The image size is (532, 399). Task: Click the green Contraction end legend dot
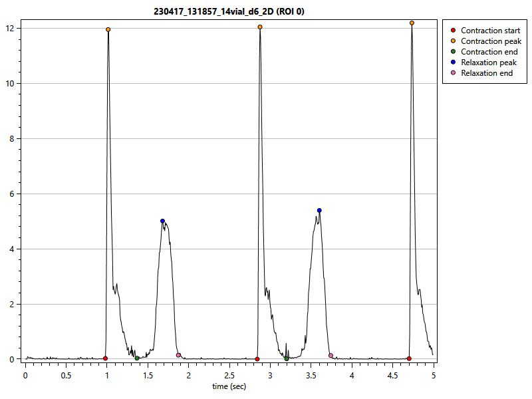[453, 52]
